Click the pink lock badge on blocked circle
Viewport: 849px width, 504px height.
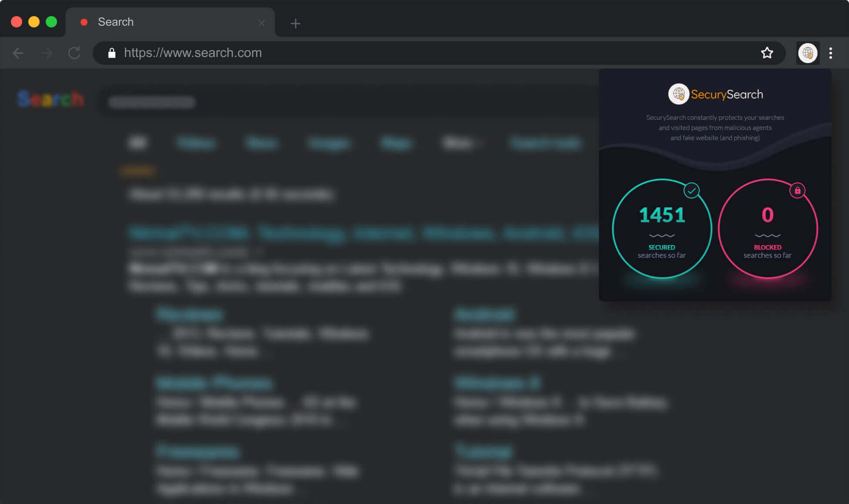(x=797, y=190)
